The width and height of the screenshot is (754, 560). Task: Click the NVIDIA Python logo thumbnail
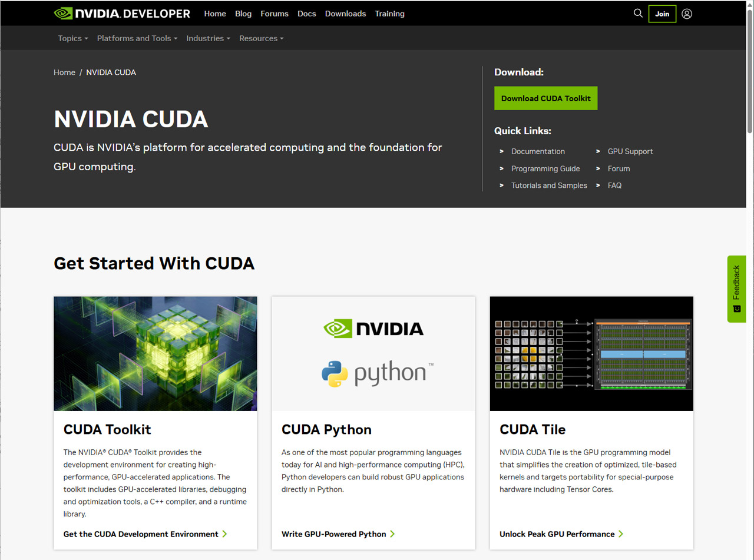(373, 354)
